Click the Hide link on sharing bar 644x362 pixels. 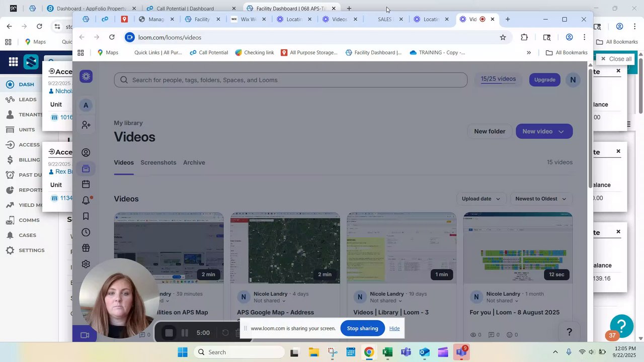point(394,328)
